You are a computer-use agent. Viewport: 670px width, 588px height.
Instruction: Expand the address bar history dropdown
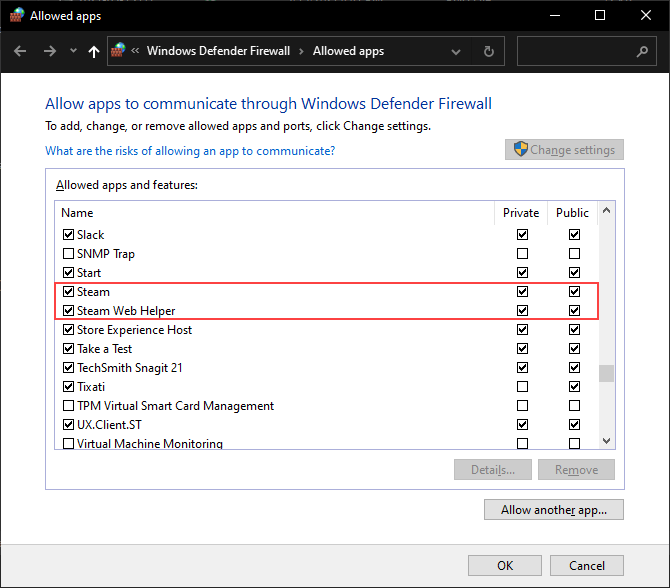pyautogui.click(x=456, y=51)
